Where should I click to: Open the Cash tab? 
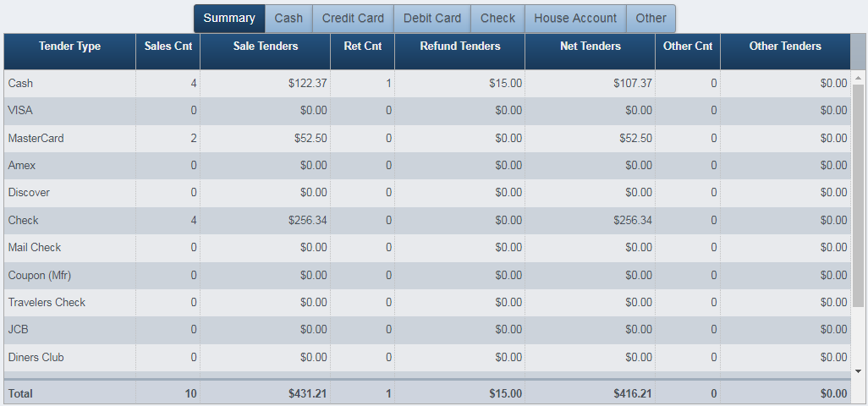pos(288,19)
